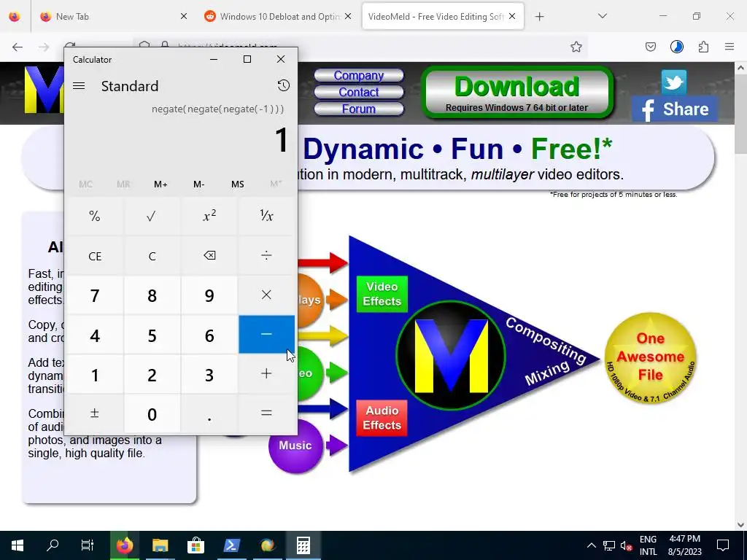747x560 pixels.
Task: Click the x squared key in Calculator
Action: pyautogui.click(x=209, y=216)
